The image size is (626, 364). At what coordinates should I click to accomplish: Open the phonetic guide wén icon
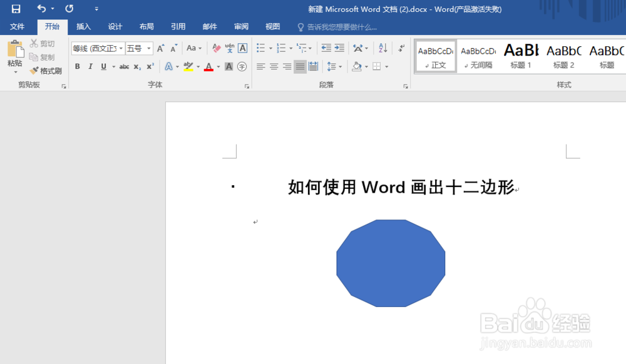(230, 48)
